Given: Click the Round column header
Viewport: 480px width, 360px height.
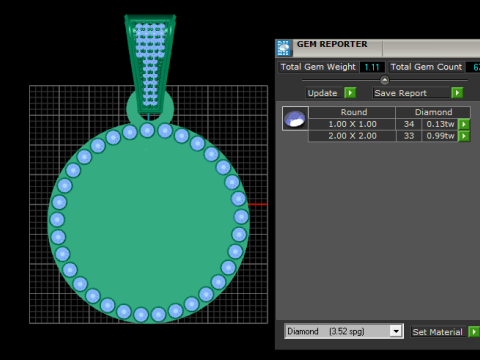Looking at the screenshot, I should (352, 112).
